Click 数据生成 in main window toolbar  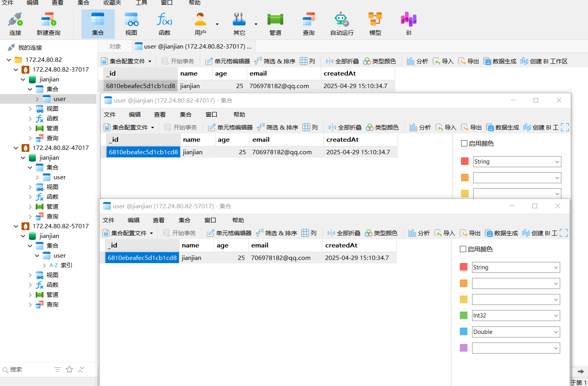click(x=500, y=61)
